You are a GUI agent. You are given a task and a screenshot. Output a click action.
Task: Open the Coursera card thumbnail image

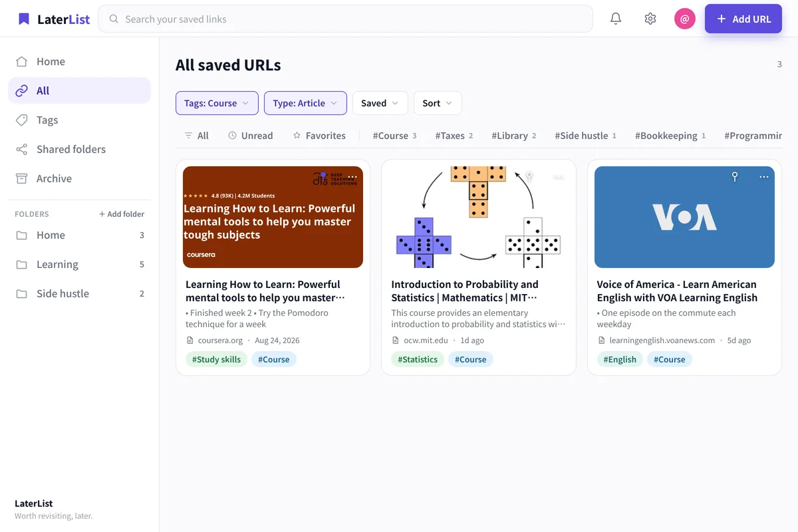[x=273, y=217]
